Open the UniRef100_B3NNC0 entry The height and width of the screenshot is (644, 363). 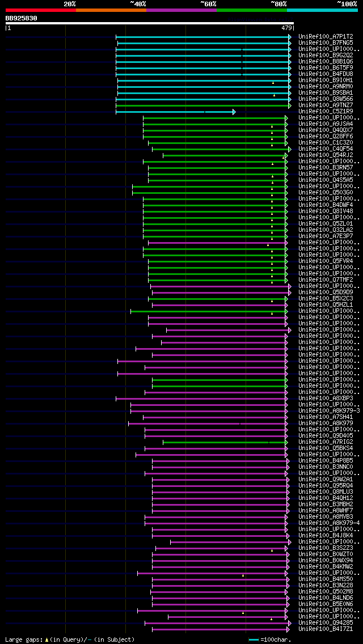326,467
